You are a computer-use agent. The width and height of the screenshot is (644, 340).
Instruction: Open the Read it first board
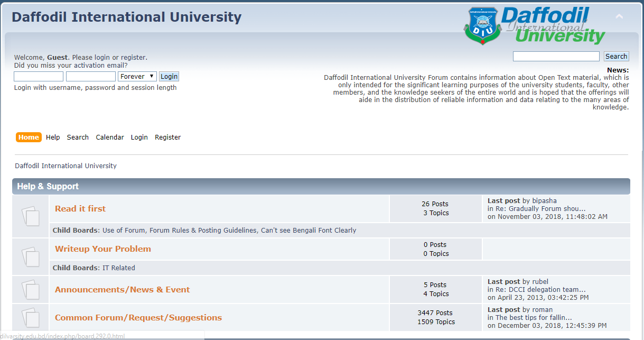point(80,209)
